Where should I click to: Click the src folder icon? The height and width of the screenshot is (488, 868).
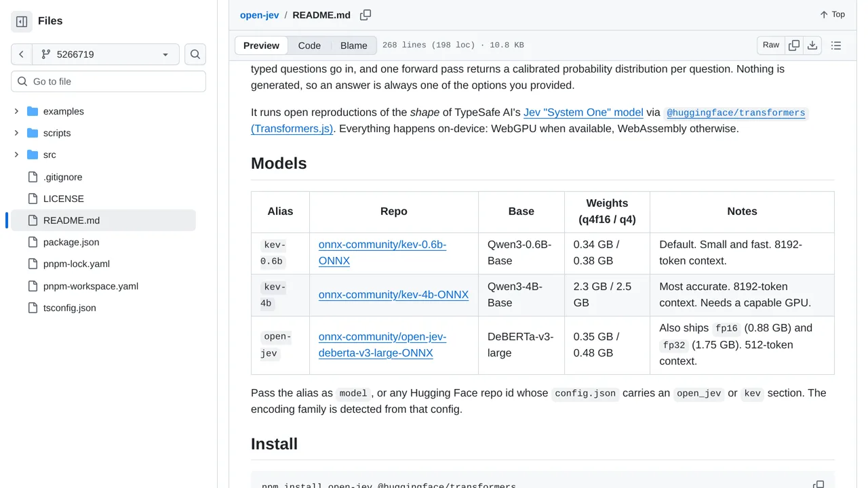(x=33, y=155)
